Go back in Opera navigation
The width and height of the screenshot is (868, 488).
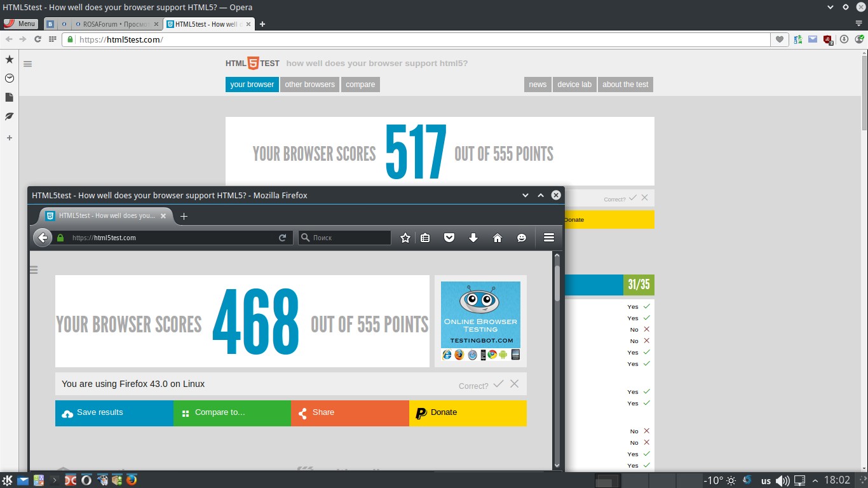tap(9, 39)
